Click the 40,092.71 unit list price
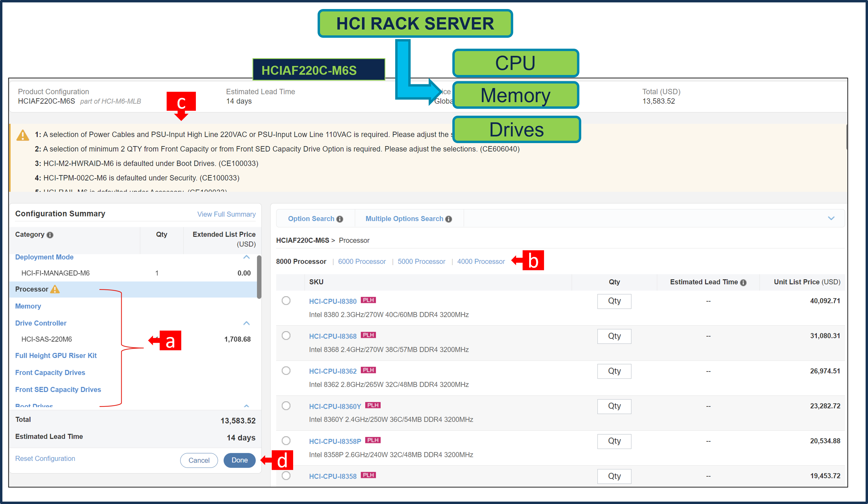868x504 pixels. tap(825, 301)
